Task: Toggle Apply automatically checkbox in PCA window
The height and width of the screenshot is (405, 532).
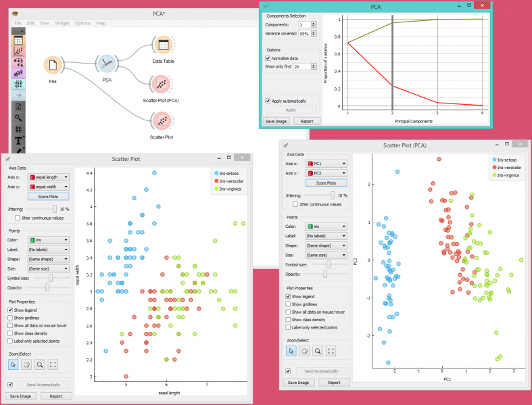Action: tap(268, 101)
